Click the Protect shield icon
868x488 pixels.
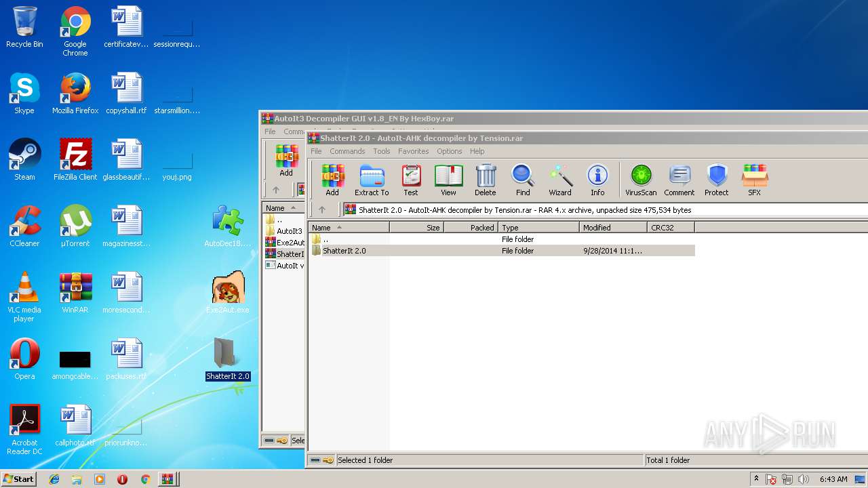(x=717, y=180)
